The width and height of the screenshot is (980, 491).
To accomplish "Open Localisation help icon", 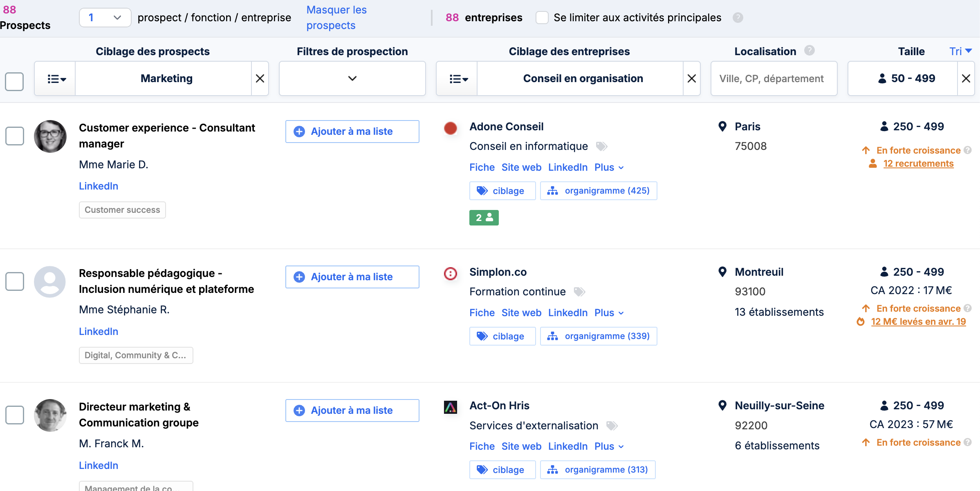I will click(x=810, y=50).
